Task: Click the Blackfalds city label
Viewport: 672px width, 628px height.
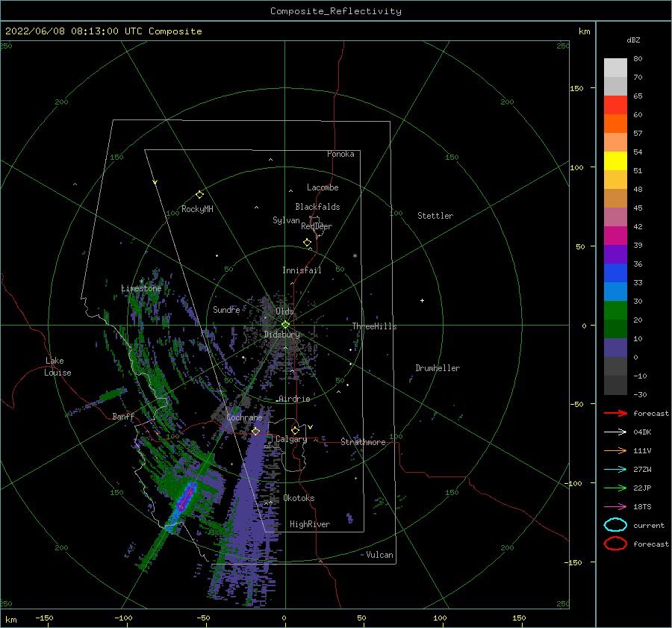Action: click(x=317, y=207)
